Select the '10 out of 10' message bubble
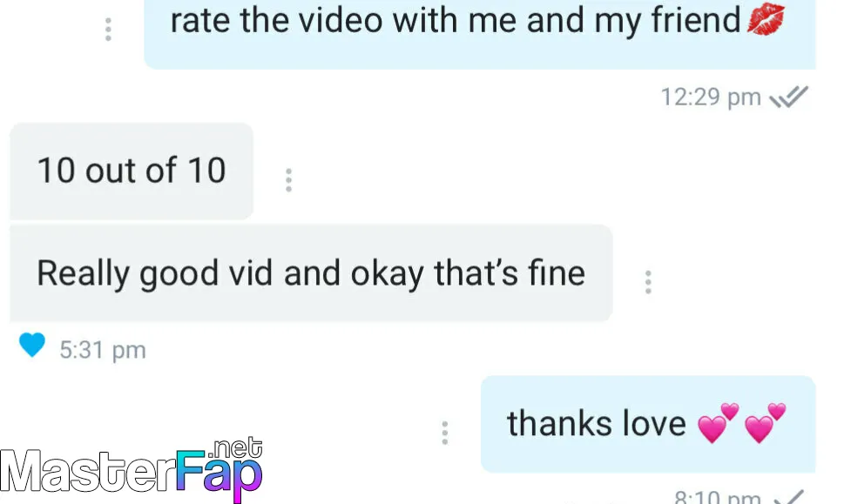The image size is (851, 504). tap(132, 171)
